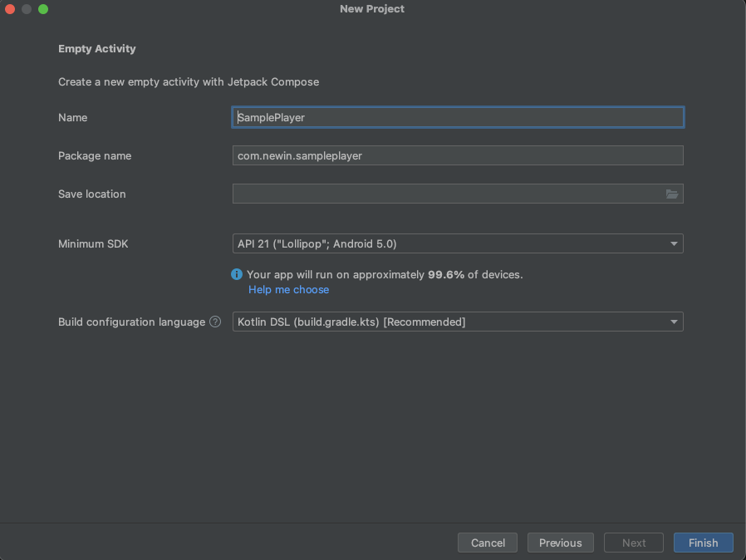The width and height of the screenshot is (746, 560).
Task: Click Finish to create the project
Action: point(703,543)
